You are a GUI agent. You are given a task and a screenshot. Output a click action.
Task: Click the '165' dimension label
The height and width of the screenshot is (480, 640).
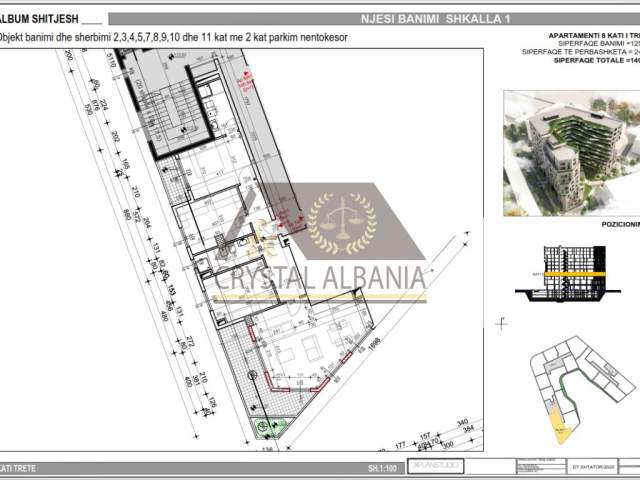pos(126,164)
